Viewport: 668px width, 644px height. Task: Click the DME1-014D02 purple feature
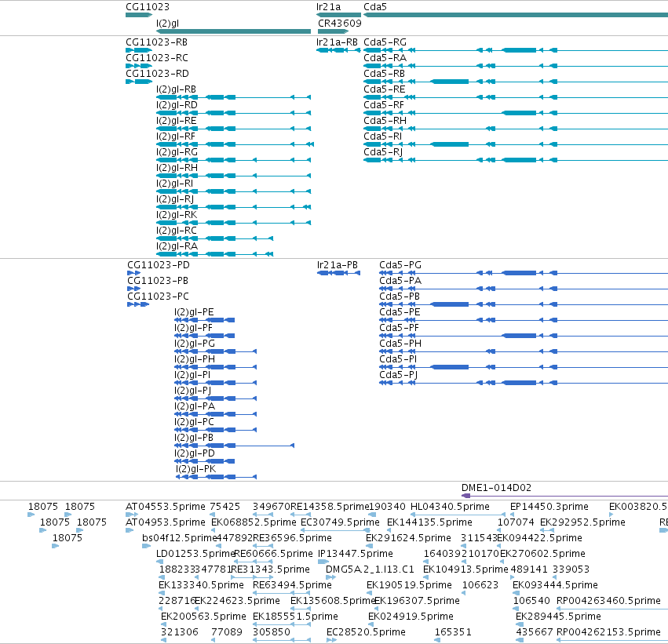565,496
